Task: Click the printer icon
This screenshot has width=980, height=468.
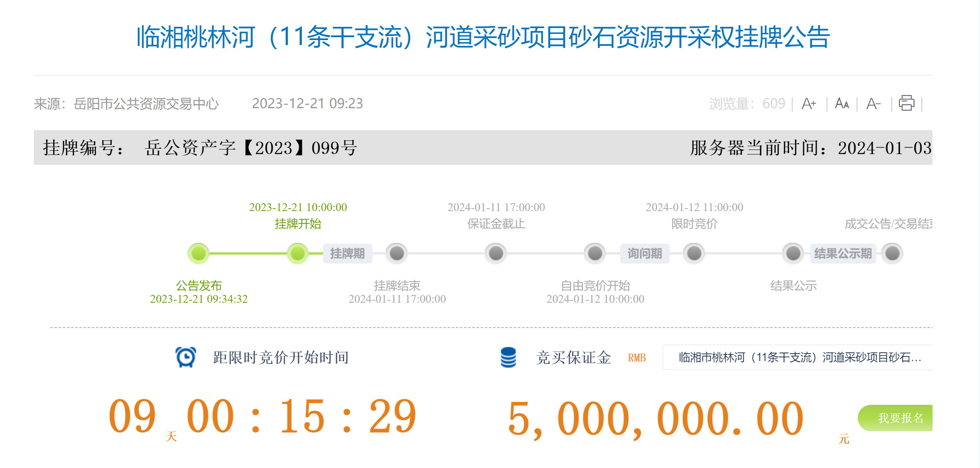Action: click(906, 103)
